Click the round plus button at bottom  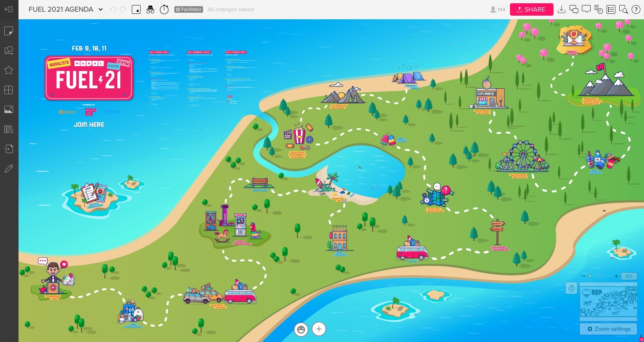coord(319,329)
